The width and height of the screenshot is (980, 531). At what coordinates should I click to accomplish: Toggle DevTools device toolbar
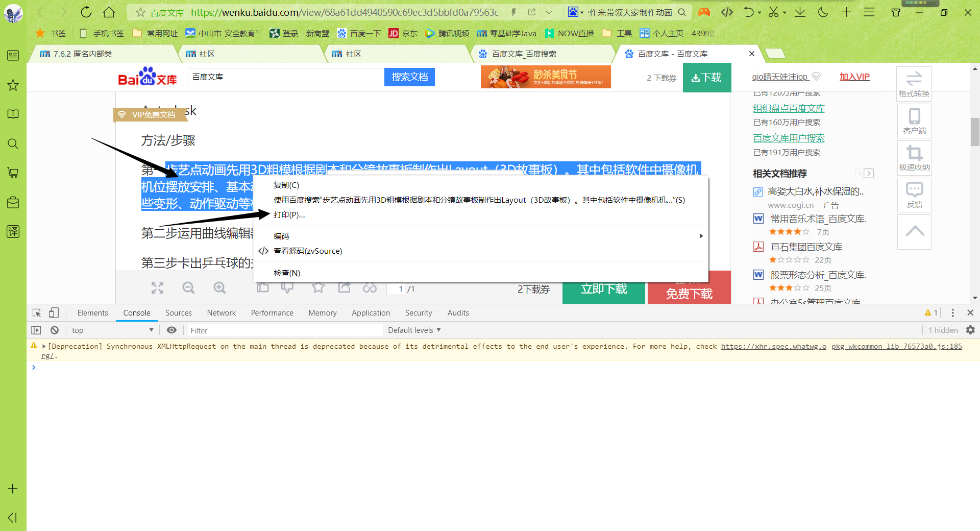54,313
